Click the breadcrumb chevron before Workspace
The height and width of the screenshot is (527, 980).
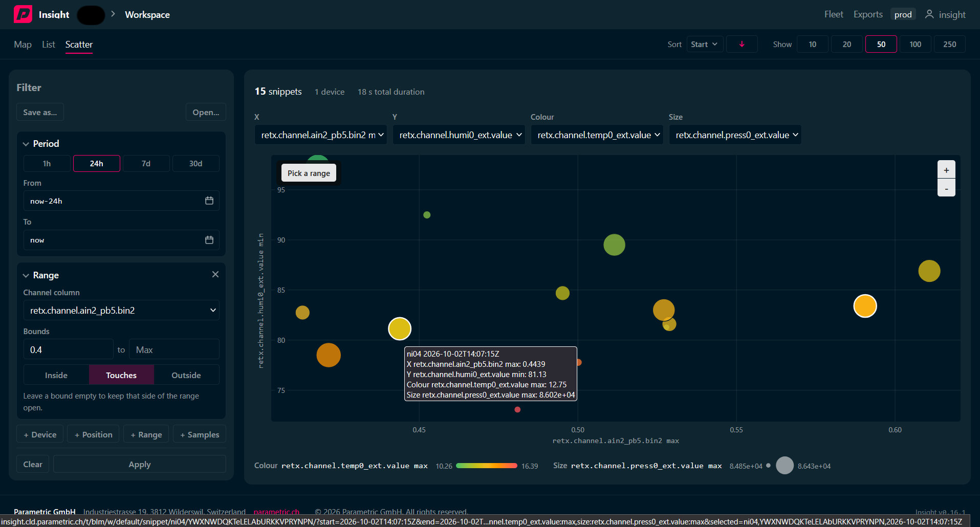[113, 14]
